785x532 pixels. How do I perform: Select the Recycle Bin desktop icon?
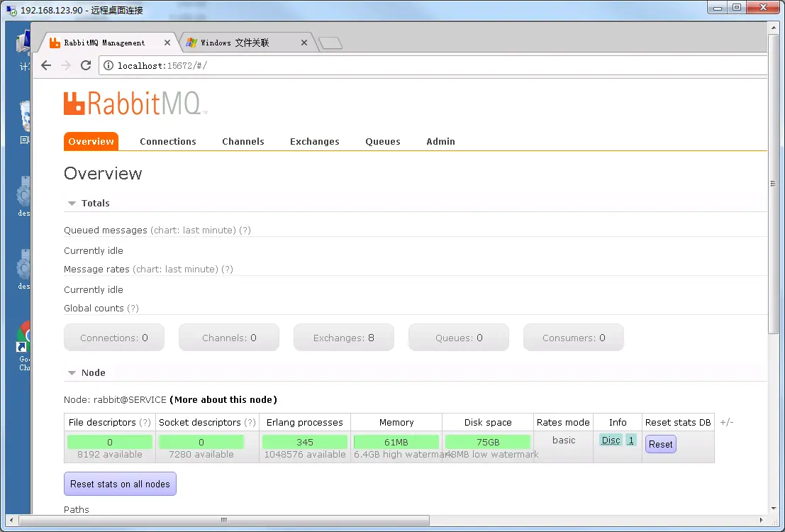tap(24, 122)
